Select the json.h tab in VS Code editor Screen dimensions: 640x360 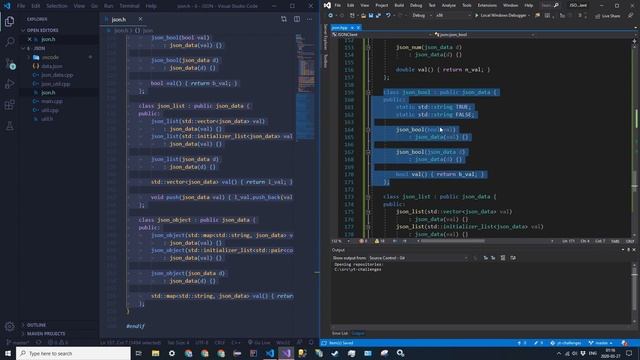(x=119, y=19)
